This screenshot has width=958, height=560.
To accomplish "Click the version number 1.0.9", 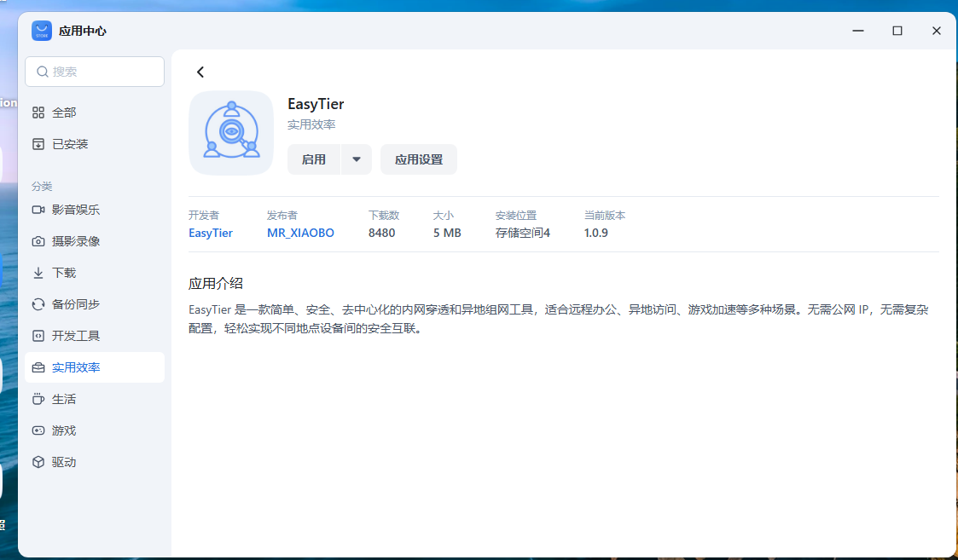I will click(x=595, y=233).
